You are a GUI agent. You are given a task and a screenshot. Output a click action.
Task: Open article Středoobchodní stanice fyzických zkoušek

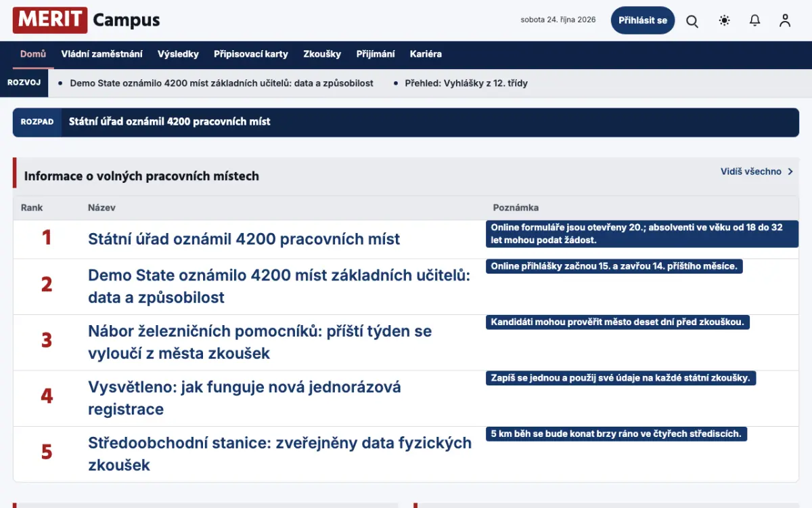coord(279,454)
